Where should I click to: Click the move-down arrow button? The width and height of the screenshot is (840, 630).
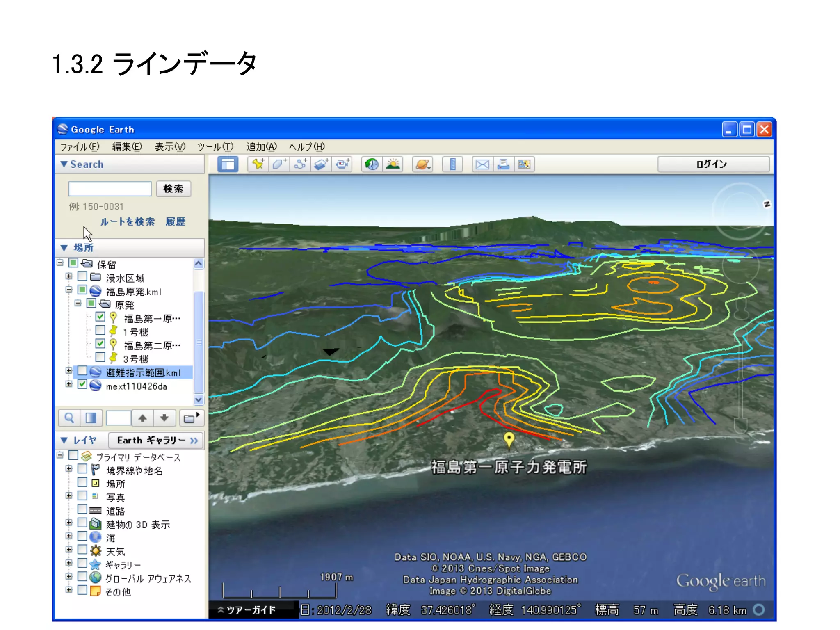click(164, 418)
